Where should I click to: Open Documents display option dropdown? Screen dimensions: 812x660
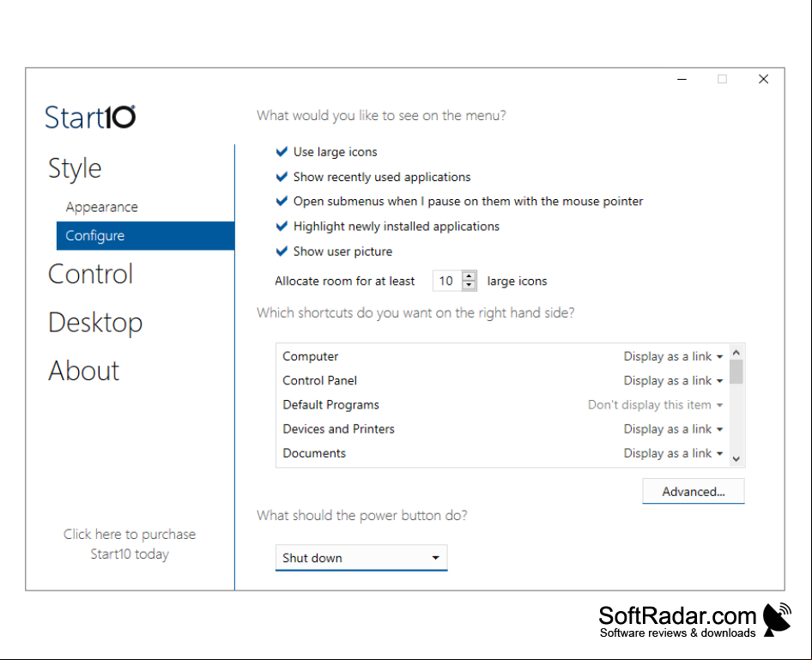tap(673, 453)
